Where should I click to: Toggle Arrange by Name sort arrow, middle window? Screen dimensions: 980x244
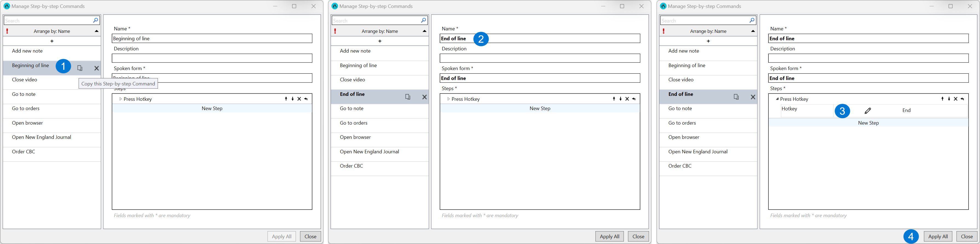coord(425,31)
